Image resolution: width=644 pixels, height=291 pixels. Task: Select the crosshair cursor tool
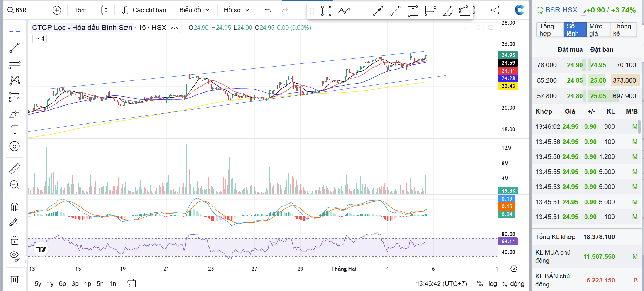pyautogui.click(x=15, y=31)
